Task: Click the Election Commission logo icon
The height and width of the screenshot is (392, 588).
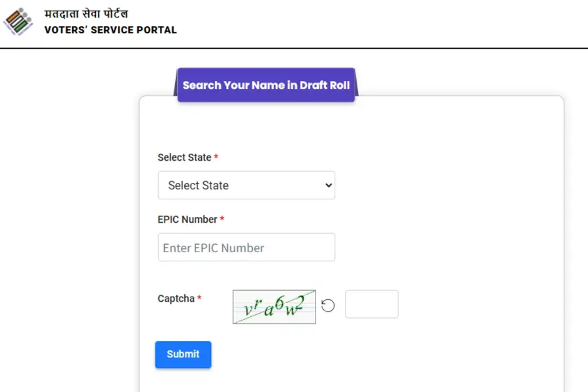Action: tap(18, 22)
